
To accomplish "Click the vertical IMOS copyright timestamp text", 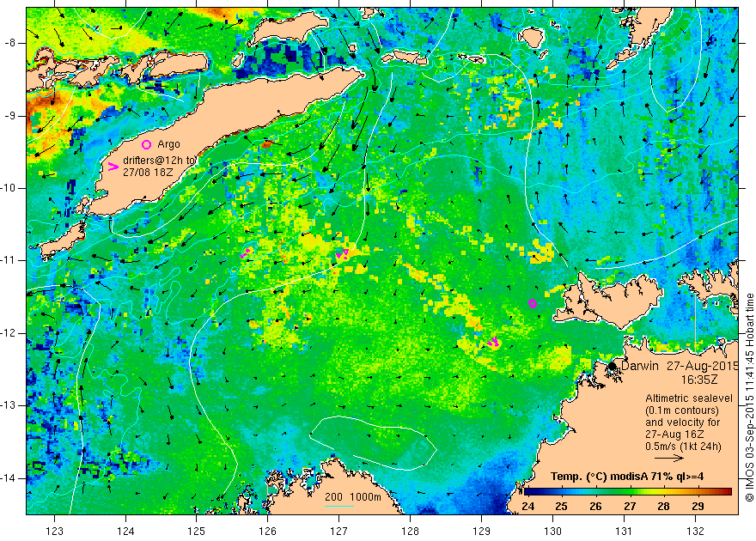I will tap(750, 398).
